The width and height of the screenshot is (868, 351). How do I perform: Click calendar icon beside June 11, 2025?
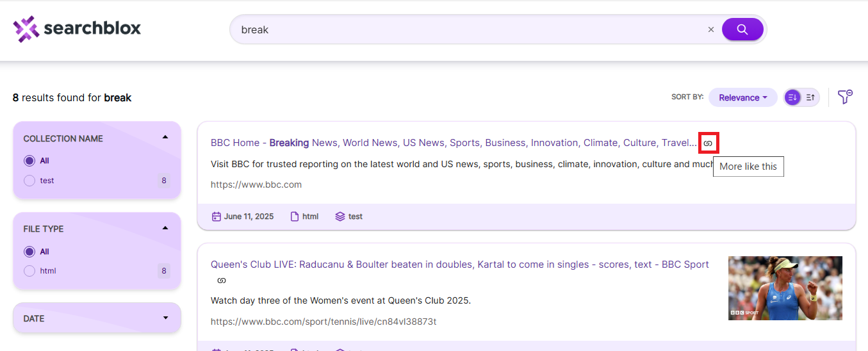(217, 216)
